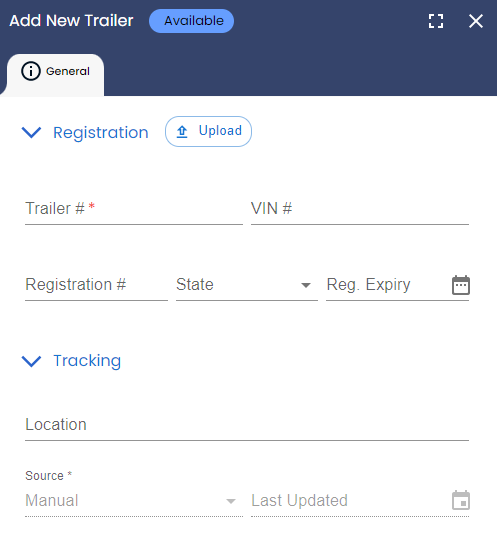The height and width of the screenshot is (539, 497).
Task: Open the Reg. Expiry calendar picker icon
Action: pyautogui.click(x=461, y=285)
